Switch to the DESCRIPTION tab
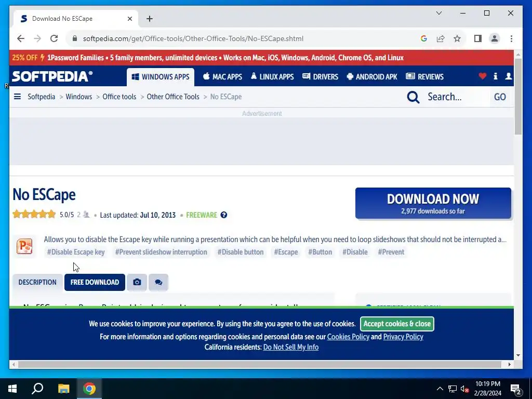Screen dimensions: 532x399 click(37, 282)
